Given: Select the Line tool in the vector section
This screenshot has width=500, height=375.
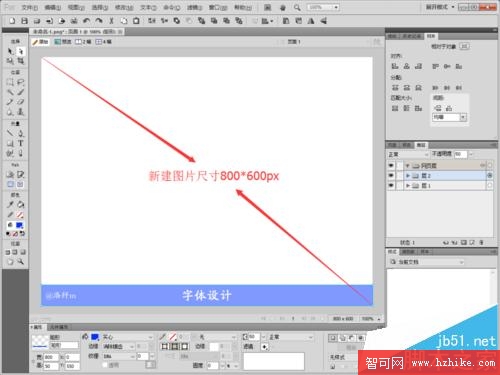Looking at the screenshot, I should (x=10, y=133).
